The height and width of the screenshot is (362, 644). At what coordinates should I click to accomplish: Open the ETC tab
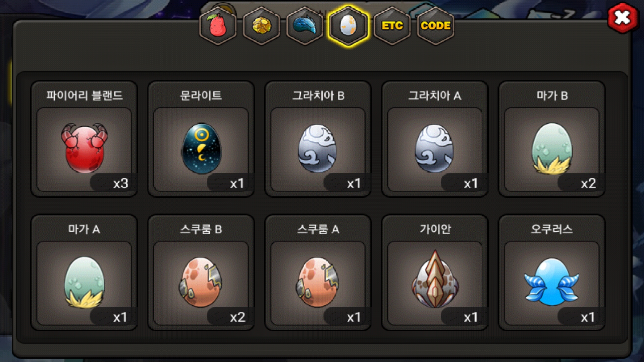tap(392, 26)
